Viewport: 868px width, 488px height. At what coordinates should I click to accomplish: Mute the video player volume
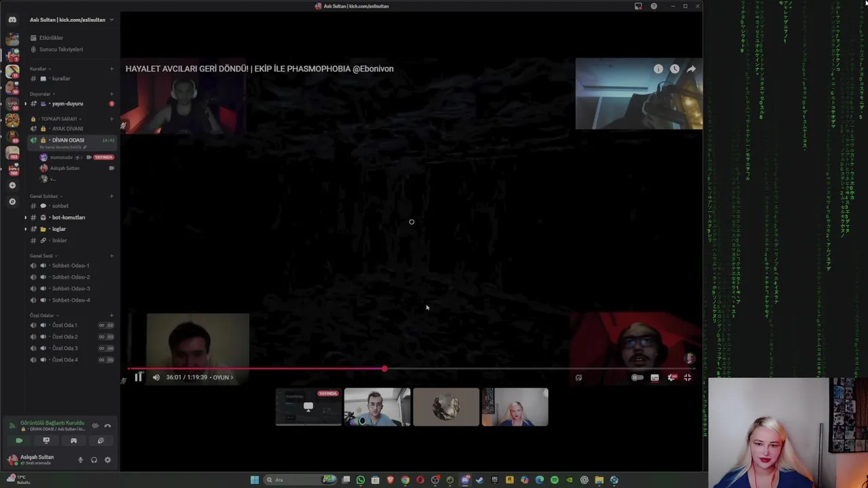coord(156,378)
